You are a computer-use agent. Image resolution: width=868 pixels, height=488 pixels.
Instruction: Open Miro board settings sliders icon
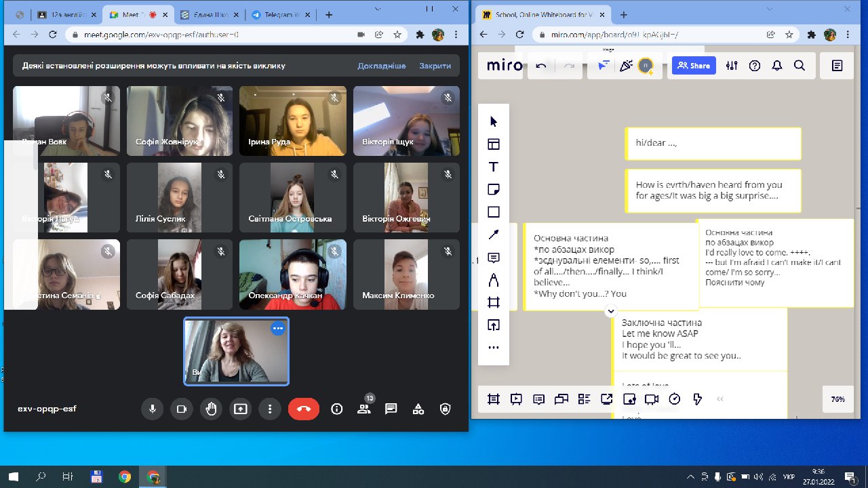[x=732, y=66]
